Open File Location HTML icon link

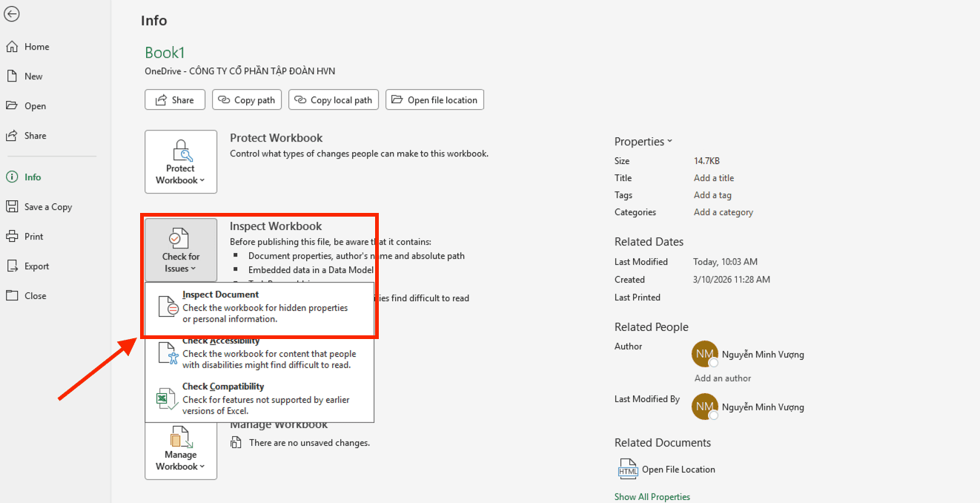coord(628,469)
